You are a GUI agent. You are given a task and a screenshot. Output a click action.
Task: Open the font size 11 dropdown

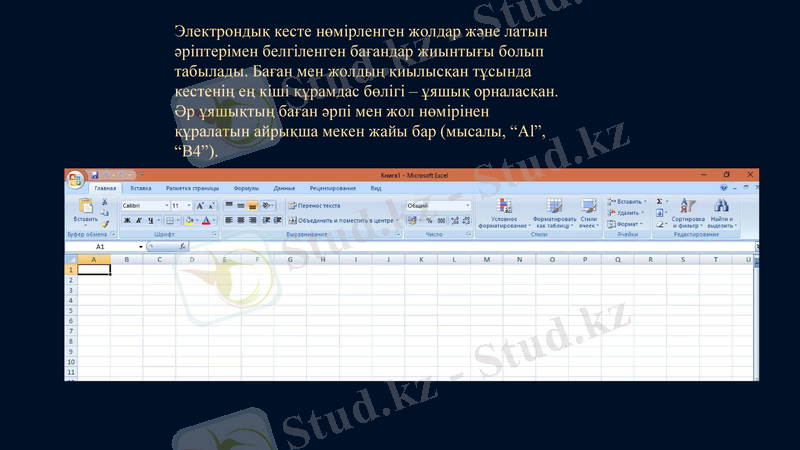coord(189,206)
